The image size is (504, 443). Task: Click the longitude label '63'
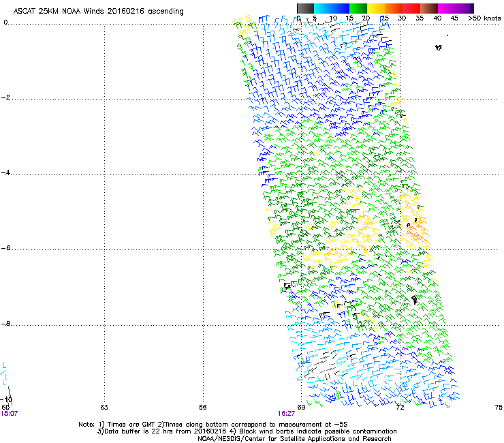coord(104,408)
